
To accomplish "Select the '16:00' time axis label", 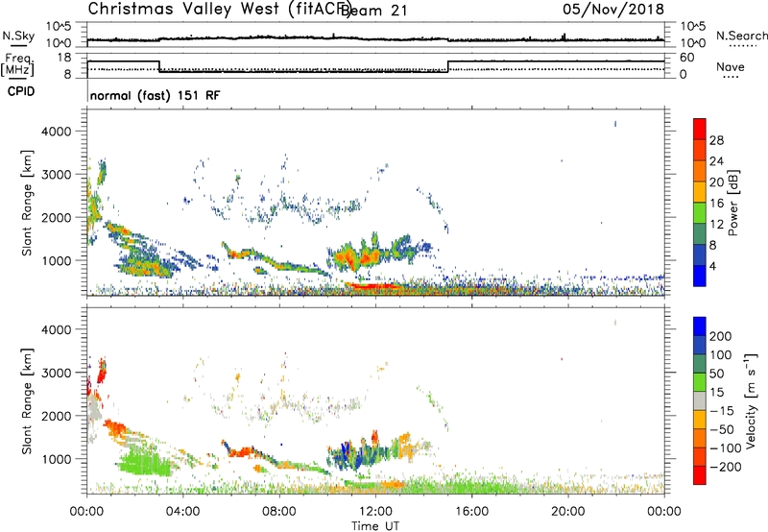I will [x=471, y=512].
